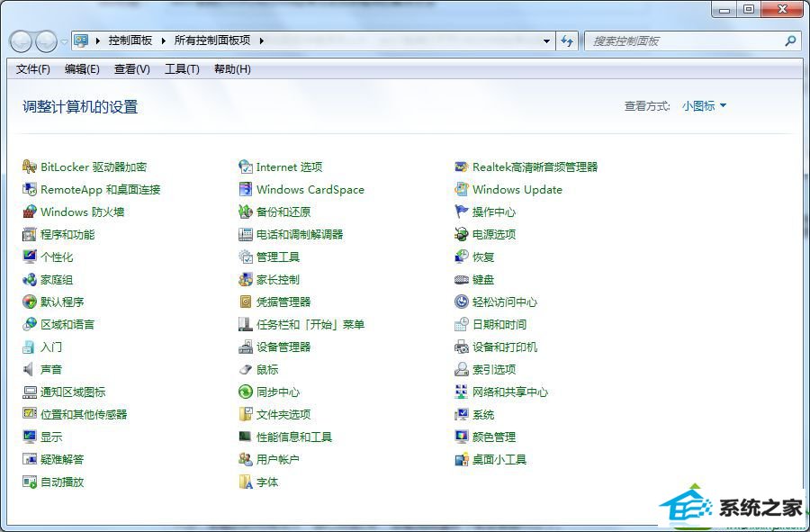This screenshot has height=532, width=810.
Task: Expand the 小图标 view mode dropdown
Action: (x=704, y=106)
